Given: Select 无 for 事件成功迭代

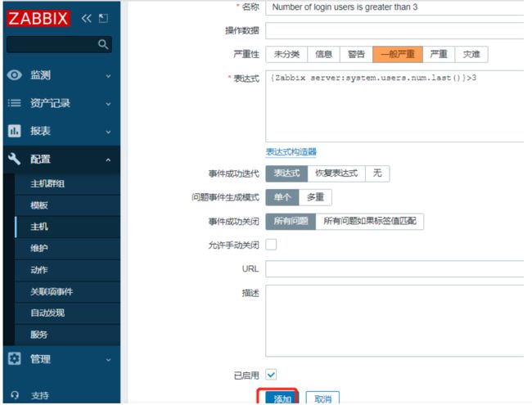Looking at the screenshot, I should [377, 173].
